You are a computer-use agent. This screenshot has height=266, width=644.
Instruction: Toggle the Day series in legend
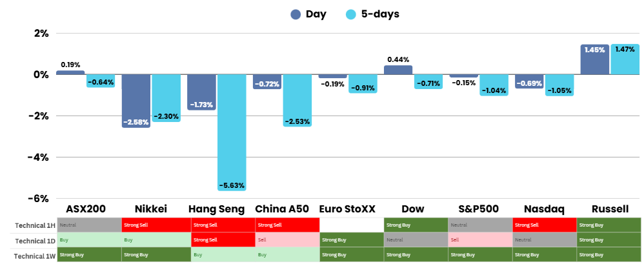[x=316, y=14]
